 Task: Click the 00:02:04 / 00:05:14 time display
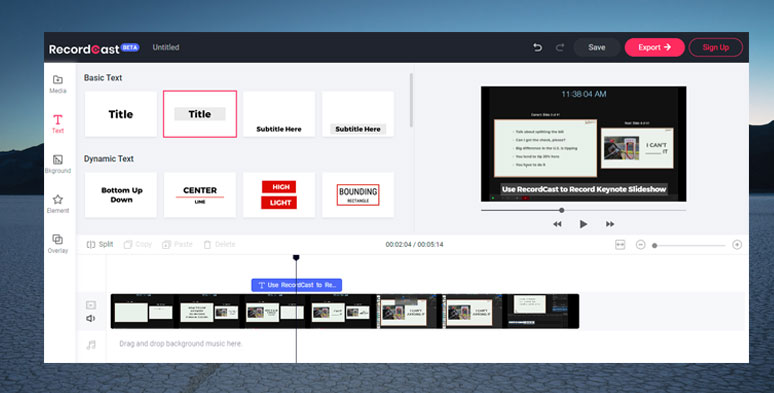tap(415, 244)
